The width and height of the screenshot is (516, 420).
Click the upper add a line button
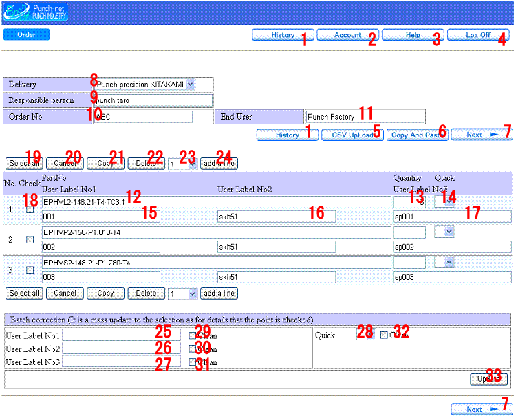point(219,163)
